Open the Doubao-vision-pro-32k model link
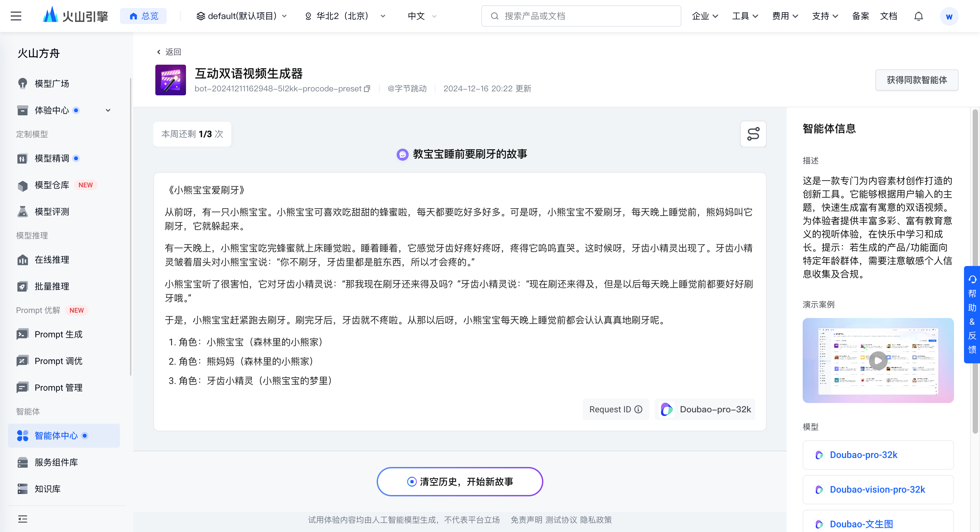980x532 pixels. [x=877, y=489]
